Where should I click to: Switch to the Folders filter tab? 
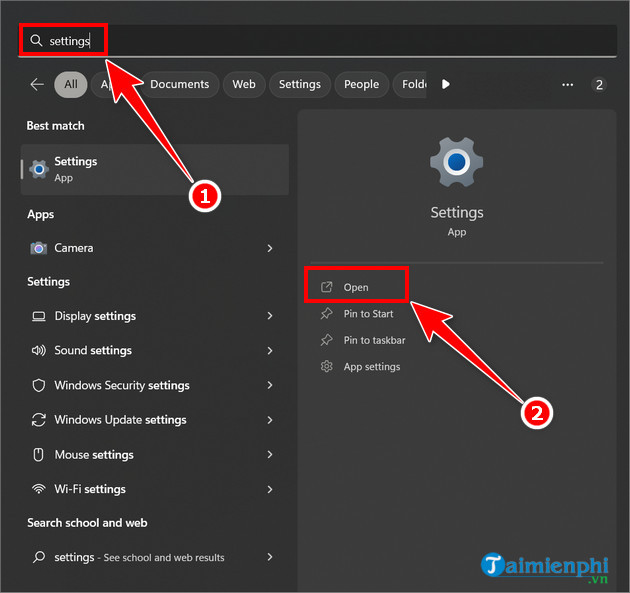pos(410,84)
